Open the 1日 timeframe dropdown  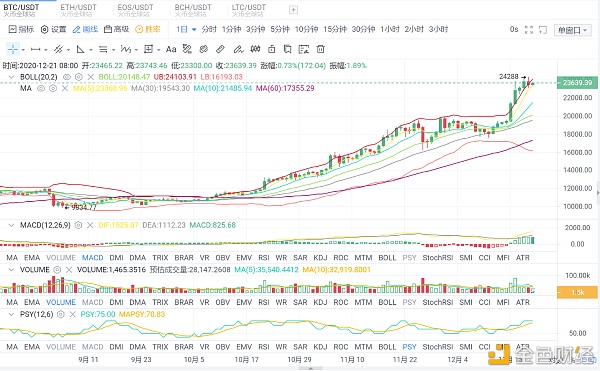click(186, 29)
